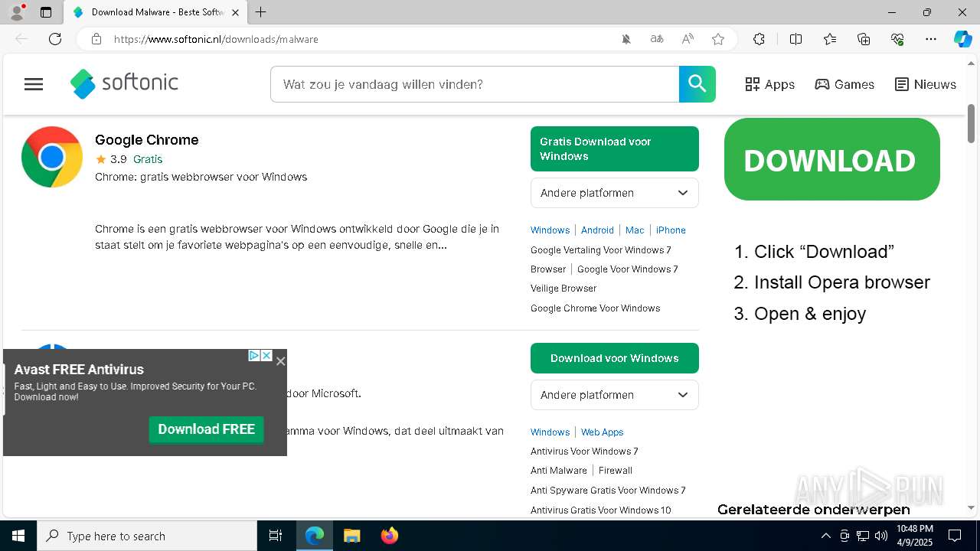Open the Extensions puzzle icon

pos(759,39)
